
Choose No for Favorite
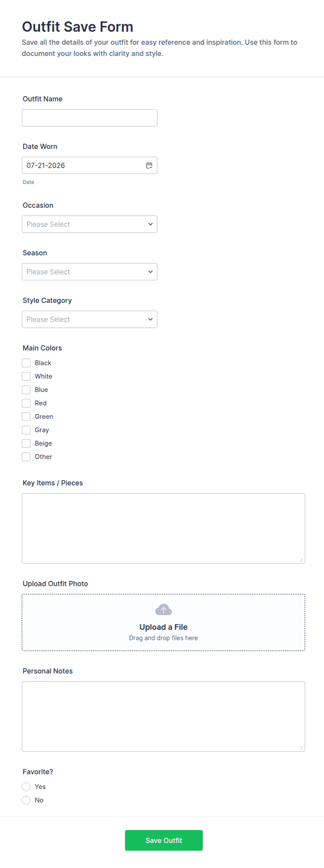tap(26, 800)
